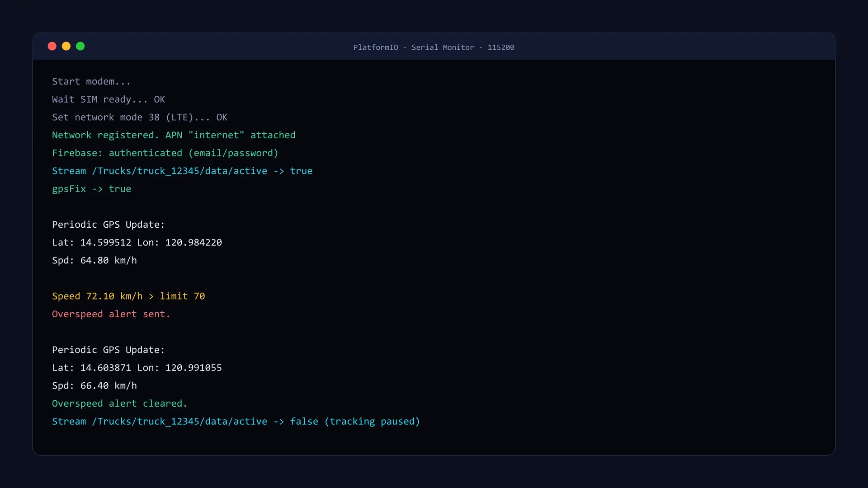Click the red close window button

[52, 46]
